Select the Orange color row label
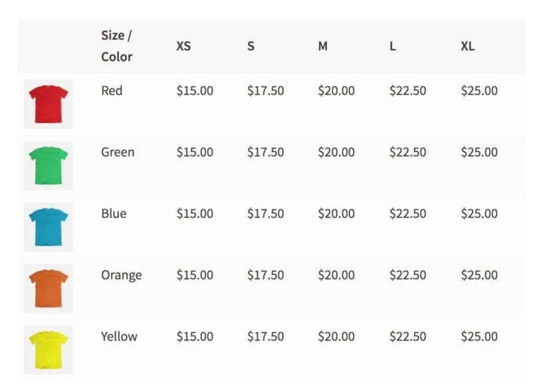545x392 pixels. click(x=121, y=275)
